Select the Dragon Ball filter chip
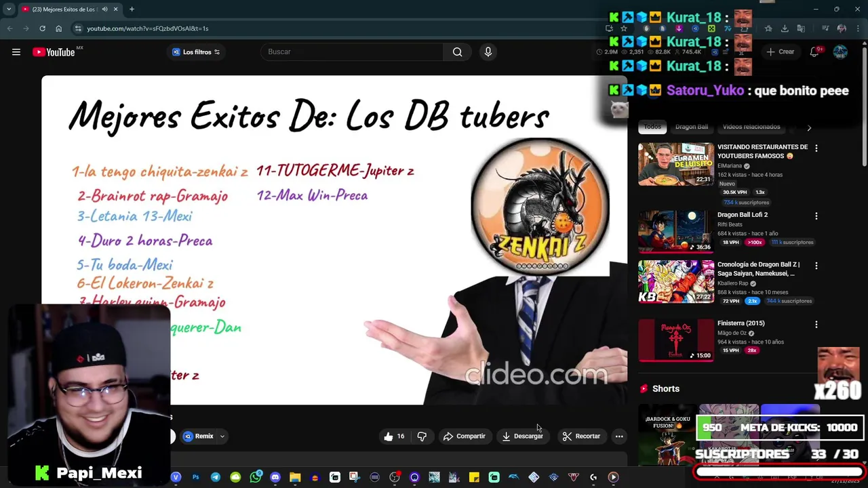 point(692,127)
